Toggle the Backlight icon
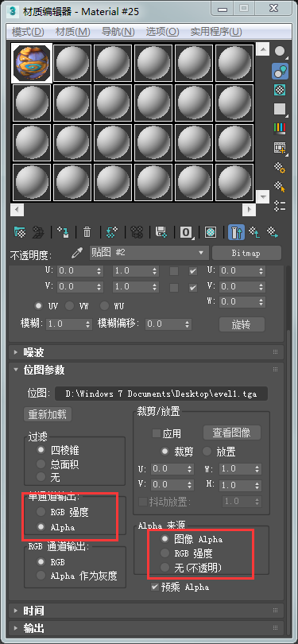This screenshot has height=644, width=298. 280,71
